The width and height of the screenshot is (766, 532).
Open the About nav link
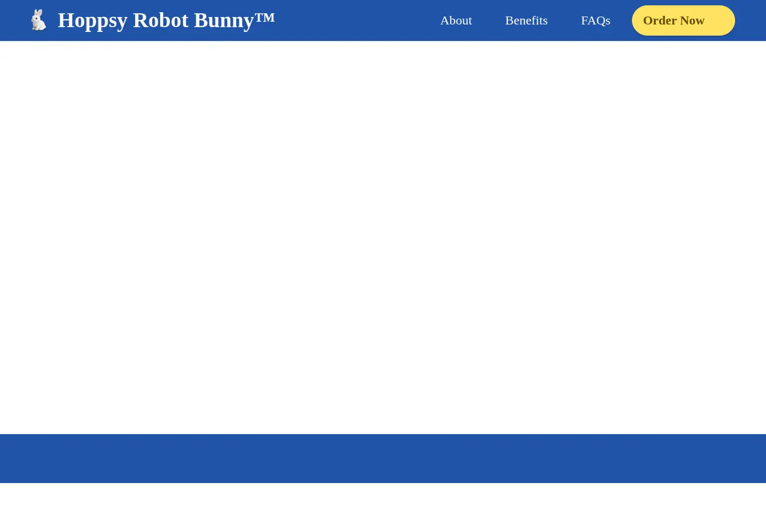456,20
